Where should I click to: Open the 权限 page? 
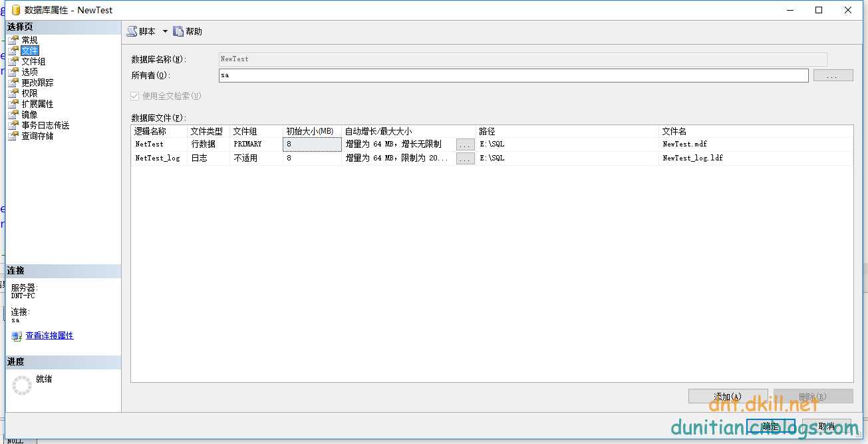pos(29,93)
